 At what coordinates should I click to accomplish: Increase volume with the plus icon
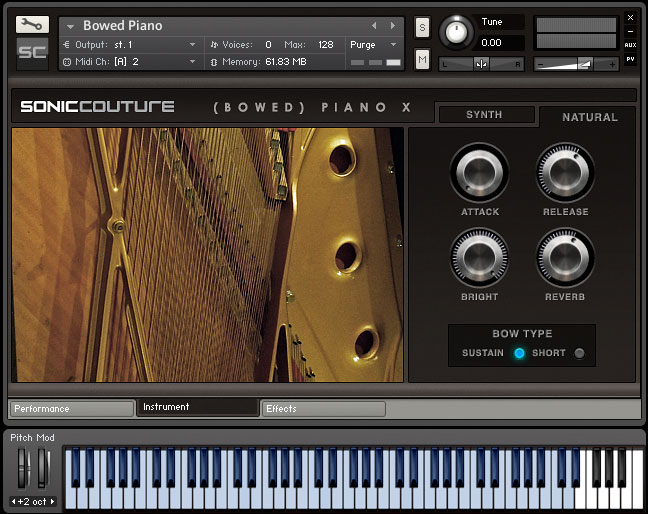coord(612,64)
